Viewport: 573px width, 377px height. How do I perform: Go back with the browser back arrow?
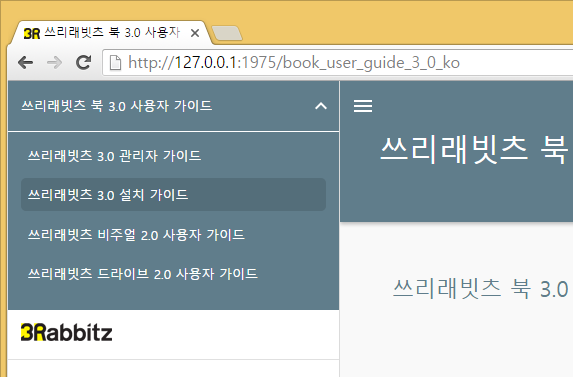coord(26,62)
